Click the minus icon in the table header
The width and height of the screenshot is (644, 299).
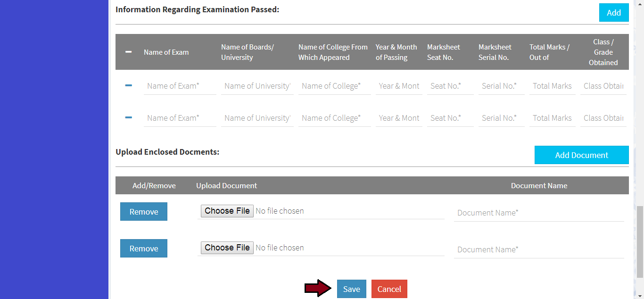coord(129,52)
